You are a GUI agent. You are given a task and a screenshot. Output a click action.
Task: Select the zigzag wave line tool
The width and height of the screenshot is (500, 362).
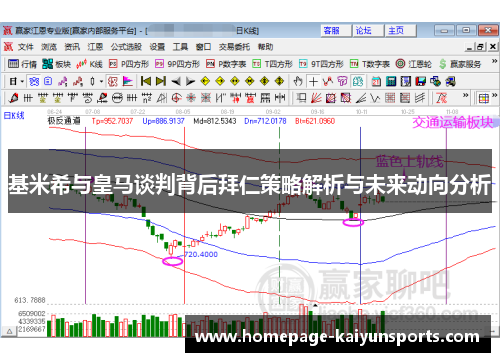click(x=375, y=98)
